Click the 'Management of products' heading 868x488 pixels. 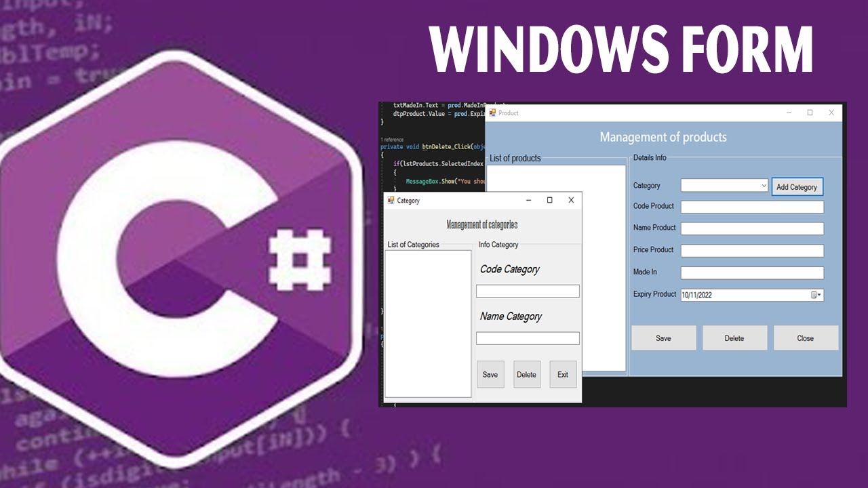663,137
